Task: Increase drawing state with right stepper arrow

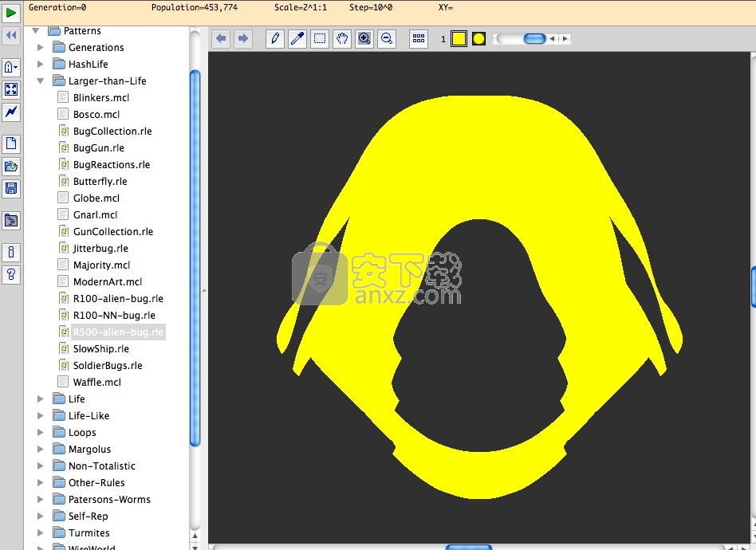Action: (x=565, y=38)
